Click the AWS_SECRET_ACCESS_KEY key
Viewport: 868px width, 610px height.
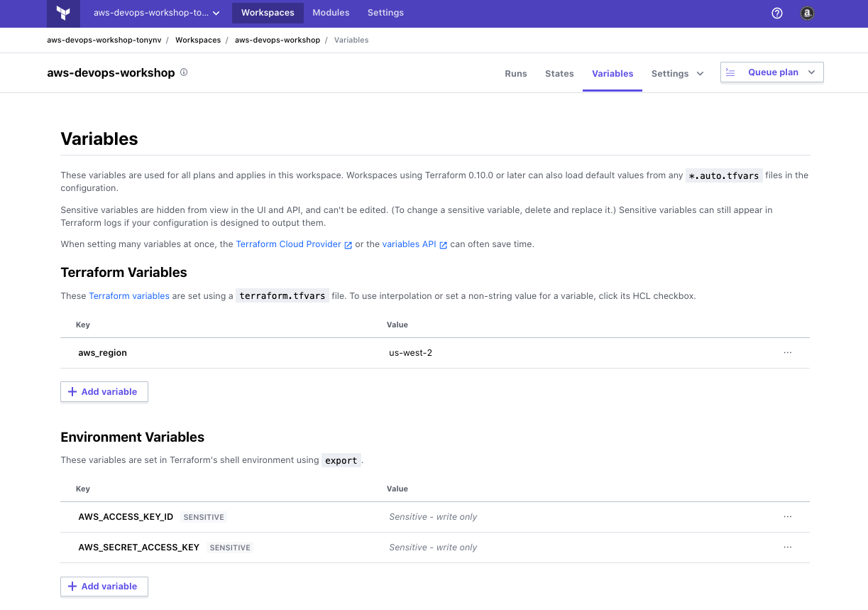pos(139,548)
